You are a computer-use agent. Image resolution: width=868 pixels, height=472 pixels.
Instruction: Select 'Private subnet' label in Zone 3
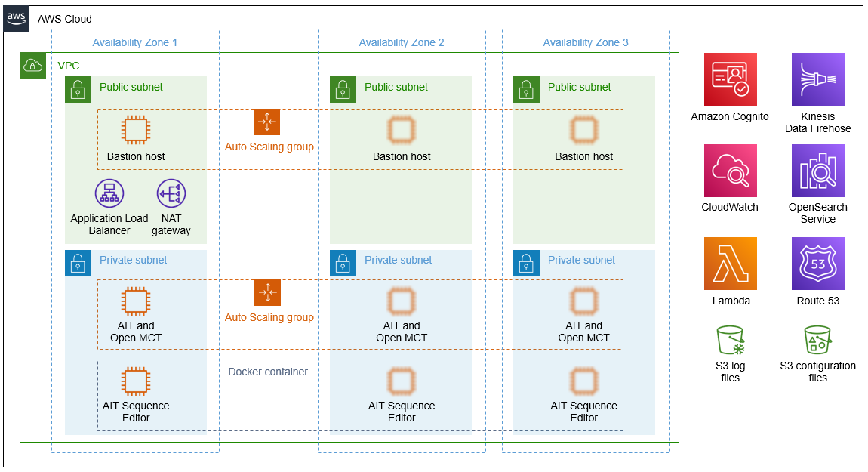tap(581, 260)
